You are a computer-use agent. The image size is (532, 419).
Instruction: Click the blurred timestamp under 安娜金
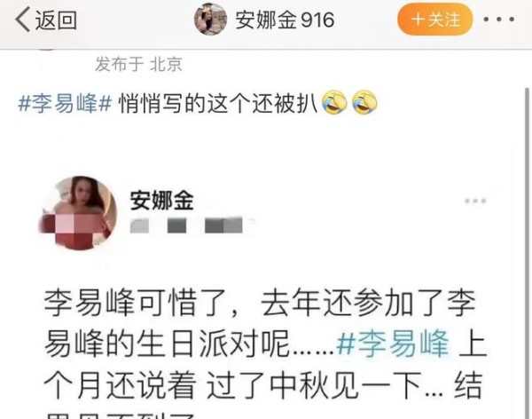[x=192, y=225]
